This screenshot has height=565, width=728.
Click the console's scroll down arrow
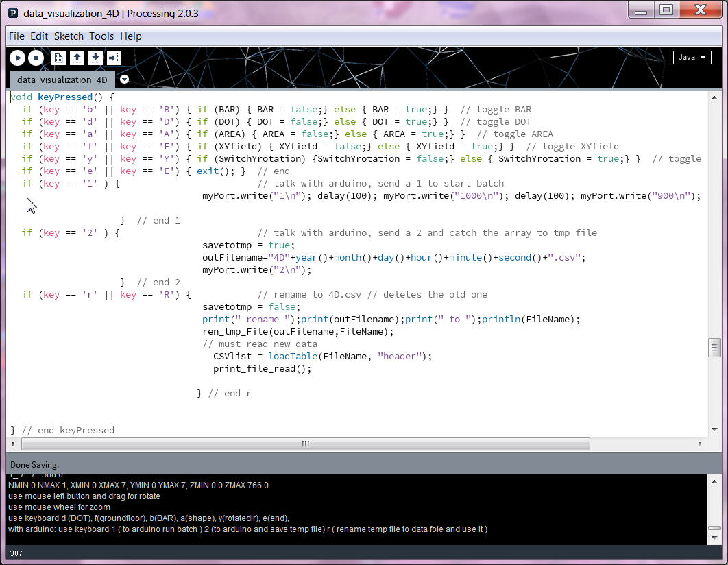pyautogui.click(x=714, y=538)
